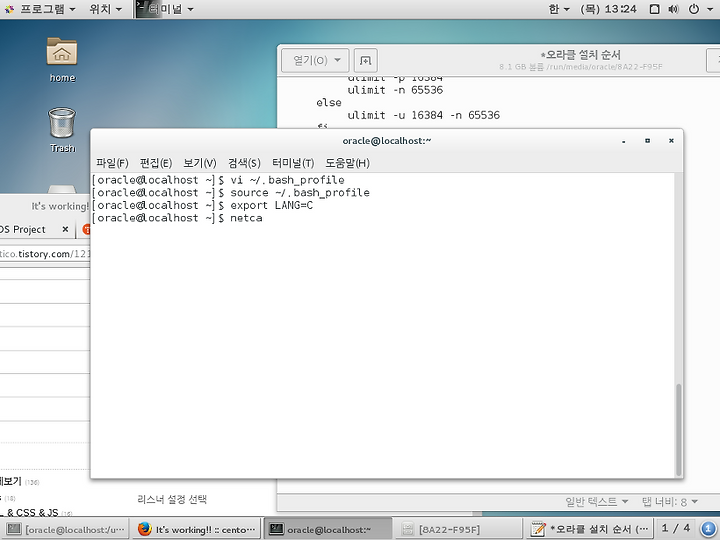Image resolution: width=720 pixels, height=540 pixels.
Task: Click the 'netca' command line in terminal
Action: [177, 218]
